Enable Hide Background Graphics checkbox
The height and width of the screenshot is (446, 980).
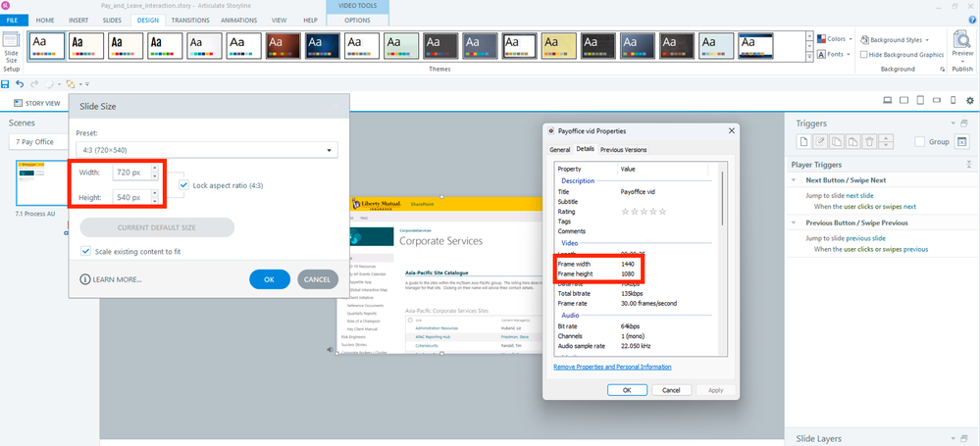[863, 55]
